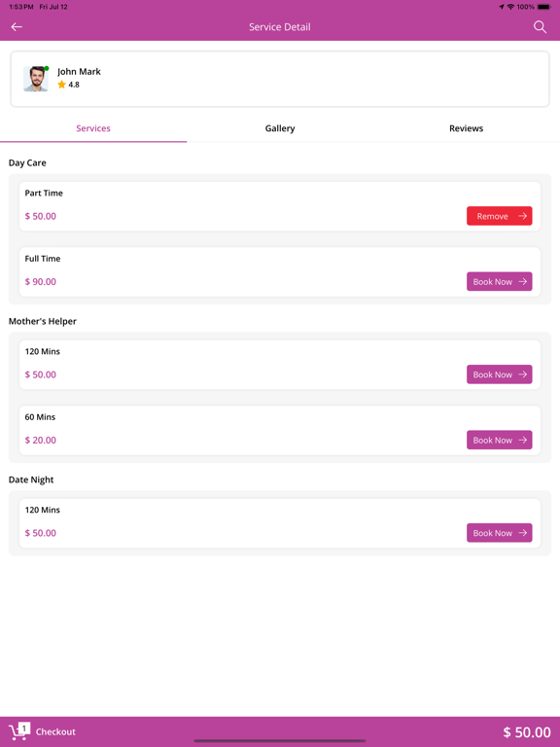Tap the Mother's Helper section heading
560x747 pixels.
pos(43,321)
